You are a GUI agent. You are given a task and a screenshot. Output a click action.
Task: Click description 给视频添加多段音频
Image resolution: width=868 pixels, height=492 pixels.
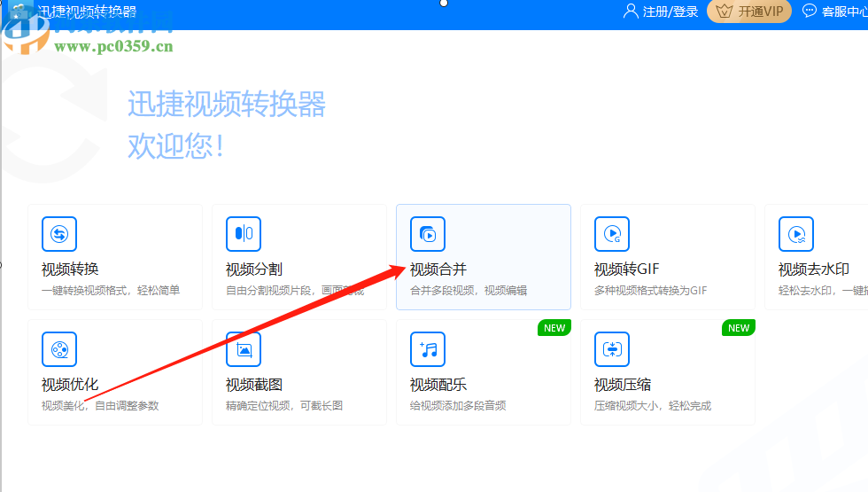click(458, 406)
